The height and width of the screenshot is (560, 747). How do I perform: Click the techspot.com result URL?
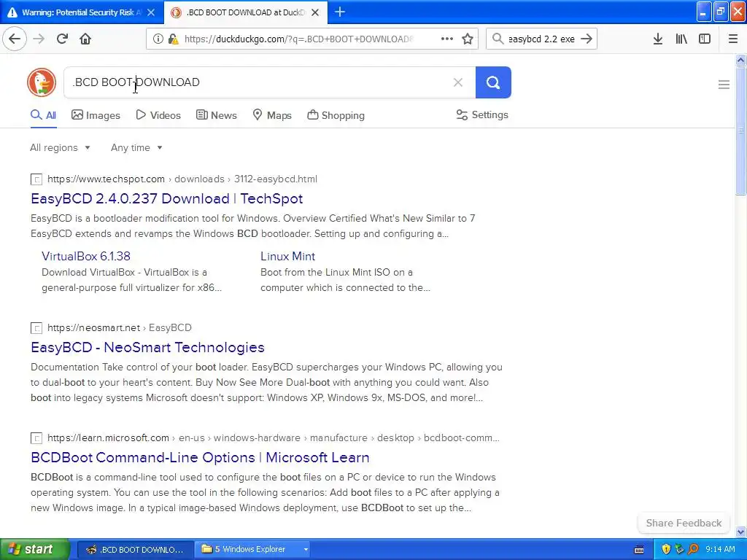tap(182, 179)
